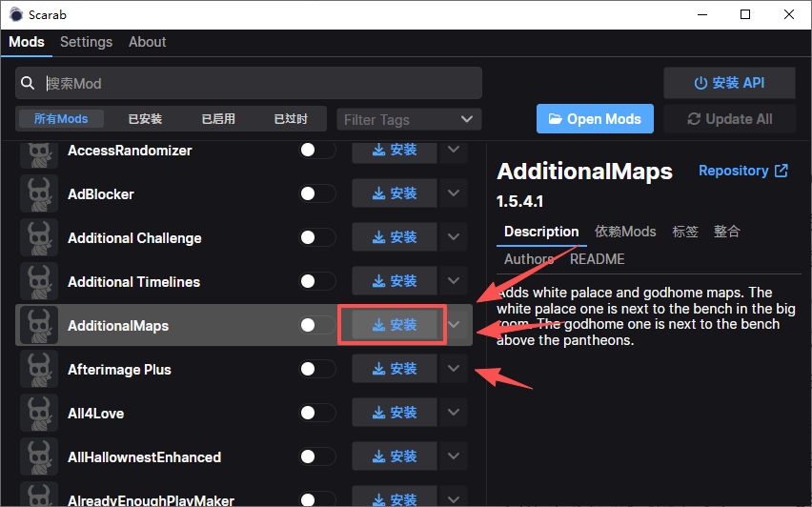
Task: Click the Additional Challenge mod icon
Action: tap(39, 237)
